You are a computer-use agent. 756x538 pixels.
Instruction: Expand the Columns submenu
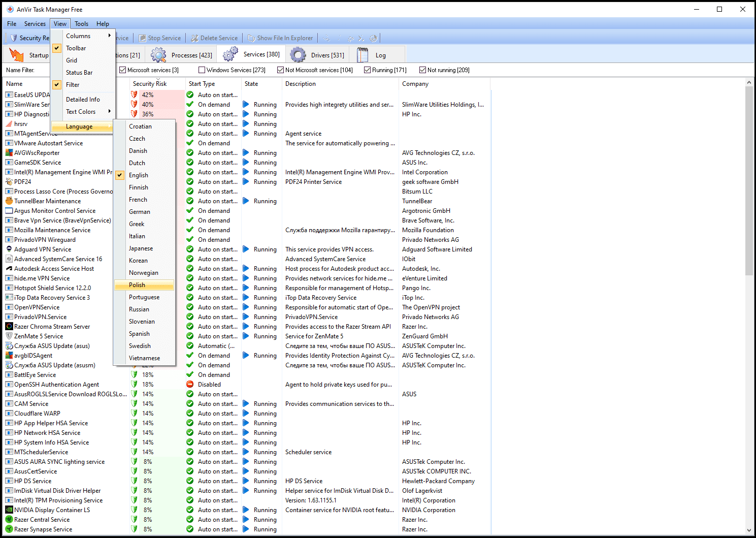click(x=83, y=36)
